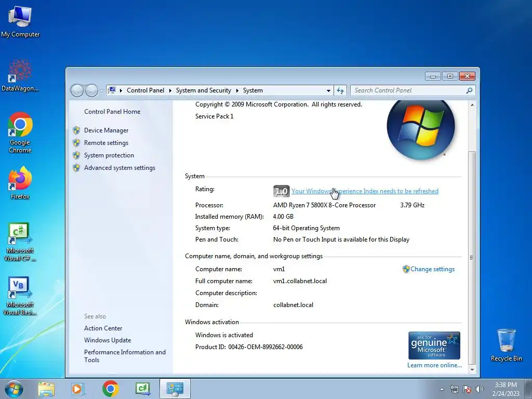
Task: Click the volume speaker tray icon
Action: [x=480, y=389]
